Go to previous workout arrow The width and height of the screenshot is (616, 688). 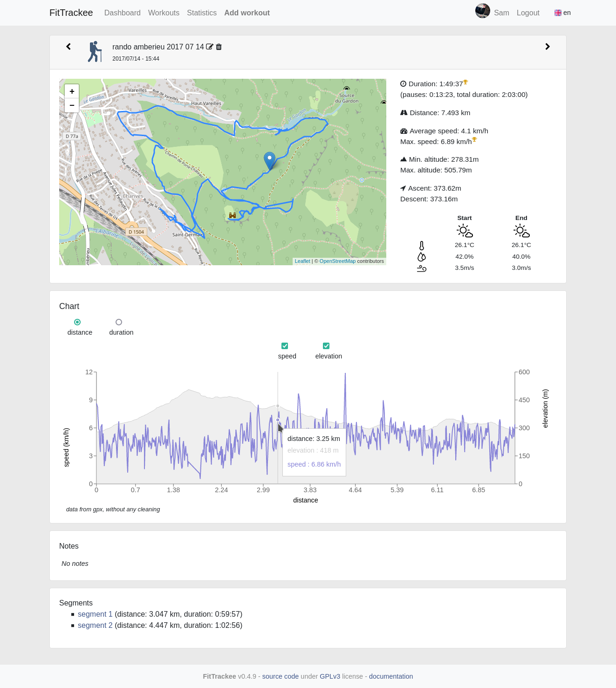pyautogui.click(x=68, y=47)
